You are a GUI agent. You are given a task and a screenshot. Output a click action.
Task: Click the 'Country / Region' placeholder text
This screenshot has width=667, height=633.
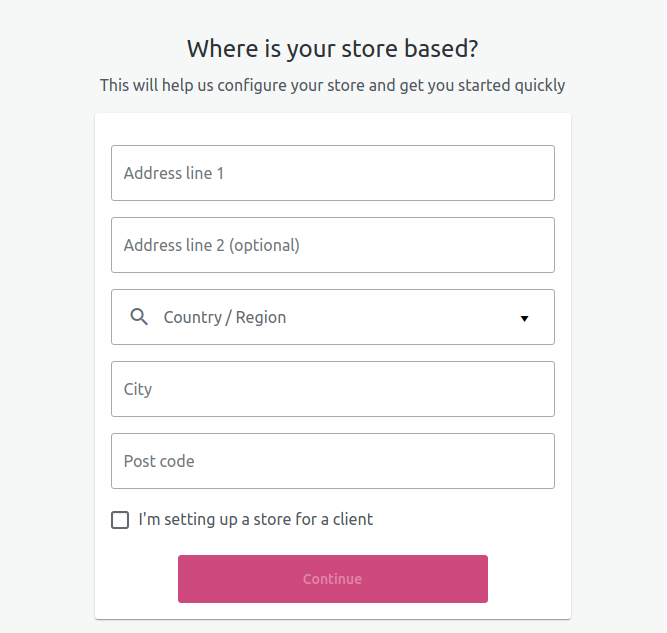click(225, 317)
